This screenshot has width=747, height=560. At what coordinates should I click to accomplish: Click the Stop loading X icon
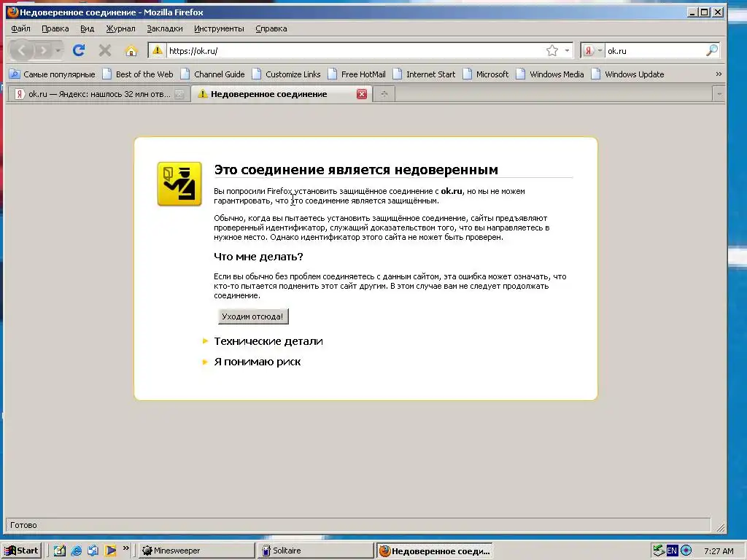(105, 50)
